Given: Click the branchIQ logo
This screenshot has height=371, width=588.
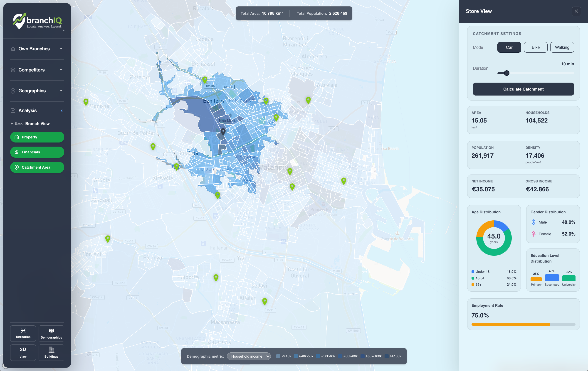Looking at the screenshot, I should pyautogui.click(x=37, y=20).
